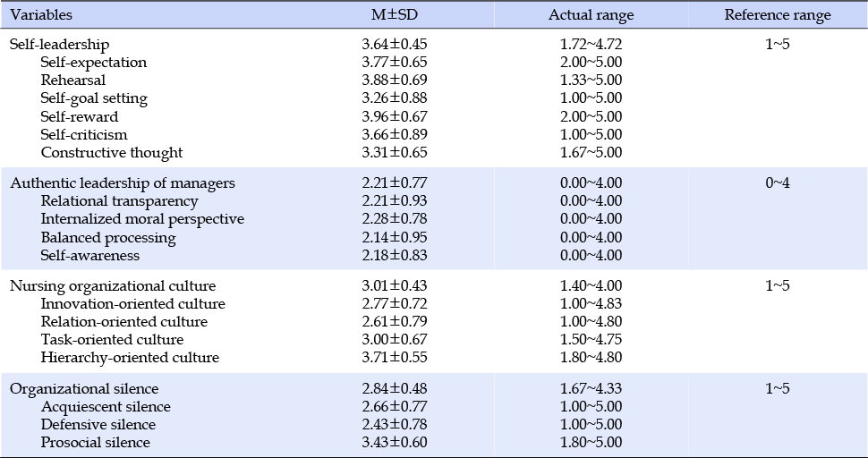Screen dimensions: 868x458
Task: Click the Actual range column header
Action: click(591, 15)
